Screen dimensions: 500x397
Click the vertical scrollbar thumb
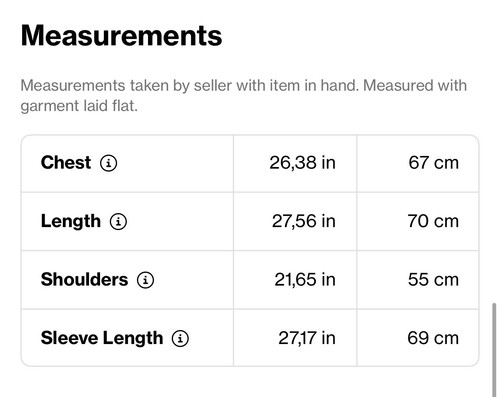pos(494,349)
